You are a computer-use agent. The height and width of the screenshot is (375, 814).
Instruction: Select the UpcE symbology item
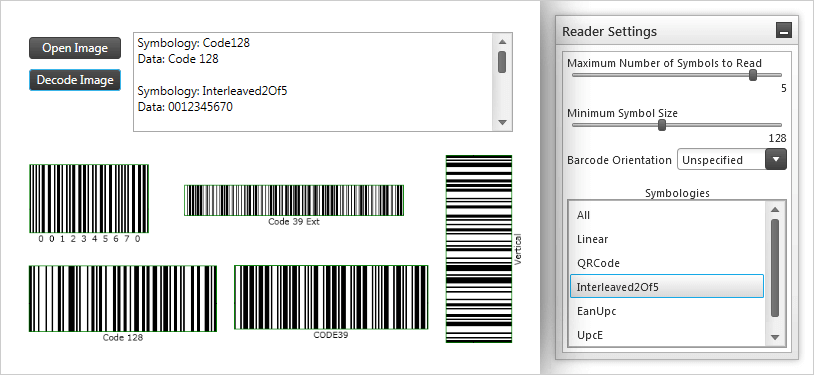[x=667, y=334]
